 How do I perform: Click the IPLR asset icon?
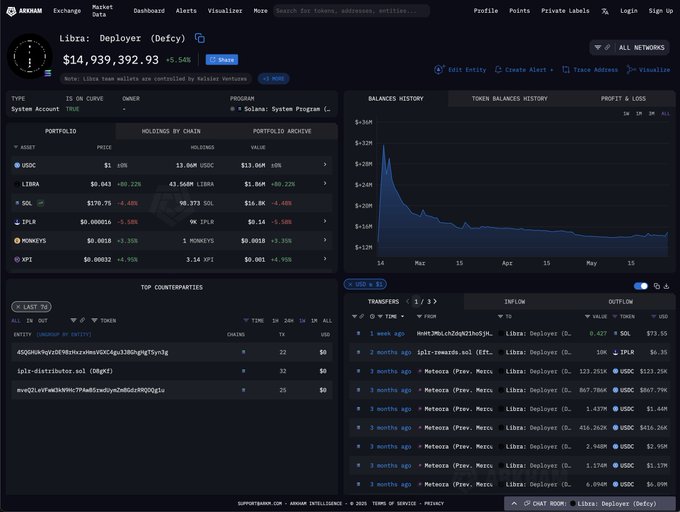coord(17,222)
